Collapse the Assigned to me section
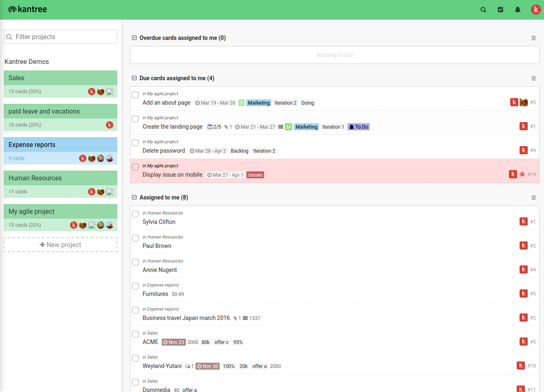 pyautogui.click(x=134, y=197)
